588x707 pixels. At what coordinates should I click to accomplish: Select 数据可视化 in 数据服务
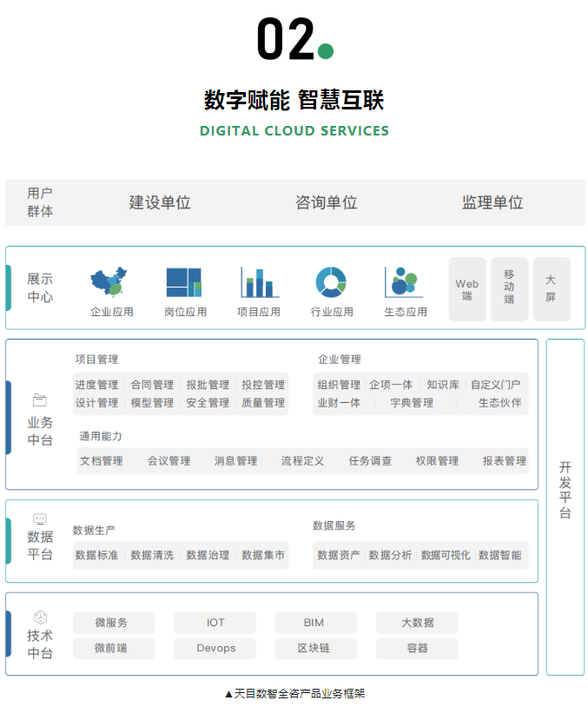click(446, 555)
